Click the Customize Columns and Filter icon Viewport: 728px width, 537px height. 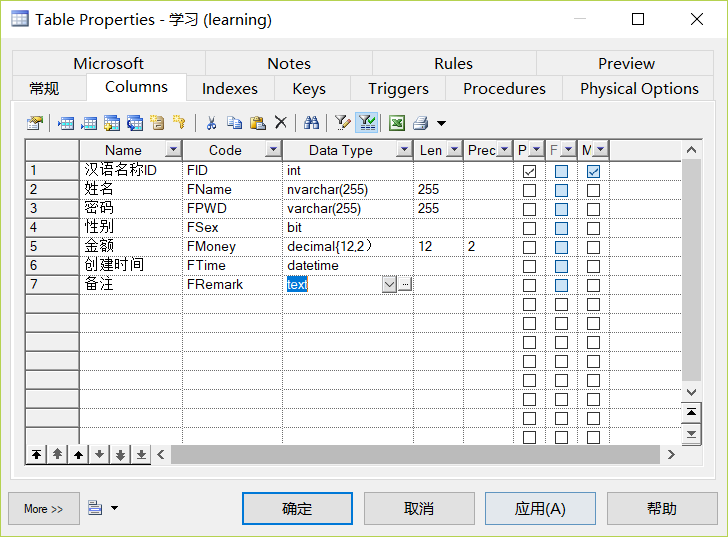(x=343, y=123)
